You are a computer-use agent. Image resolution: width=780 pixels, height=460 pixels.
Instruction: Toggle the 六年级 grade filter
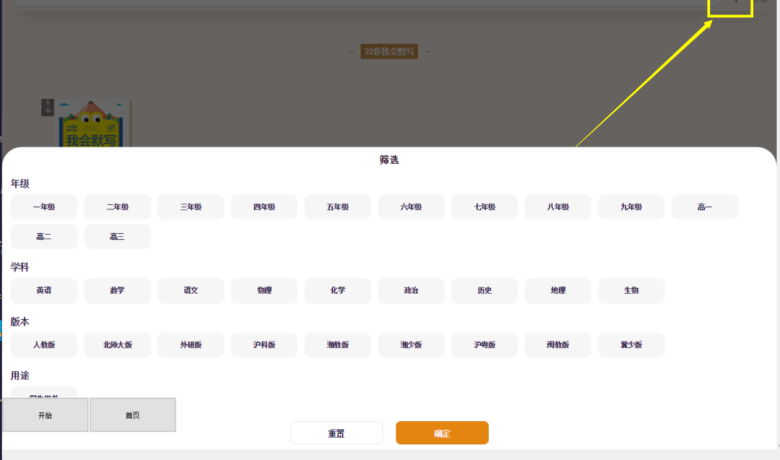411,207
